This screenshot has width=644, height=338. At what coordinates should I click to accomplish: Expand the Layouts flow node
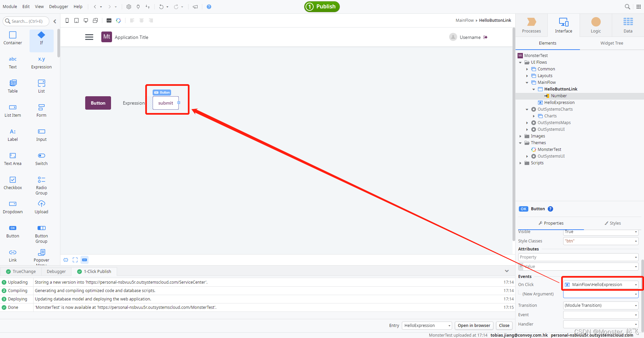point(527,76)
